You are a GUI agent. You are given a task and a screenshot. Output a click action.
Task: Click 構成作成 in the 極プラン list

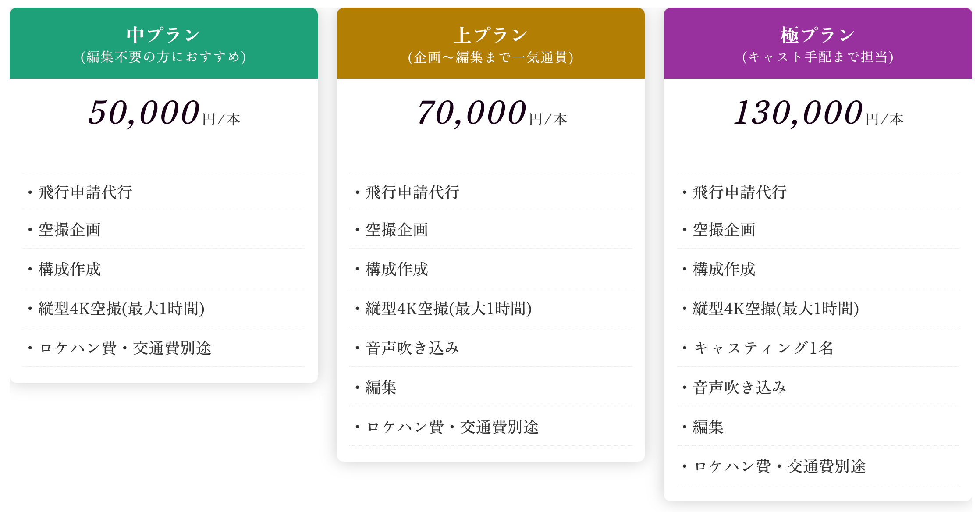point(724,269)
